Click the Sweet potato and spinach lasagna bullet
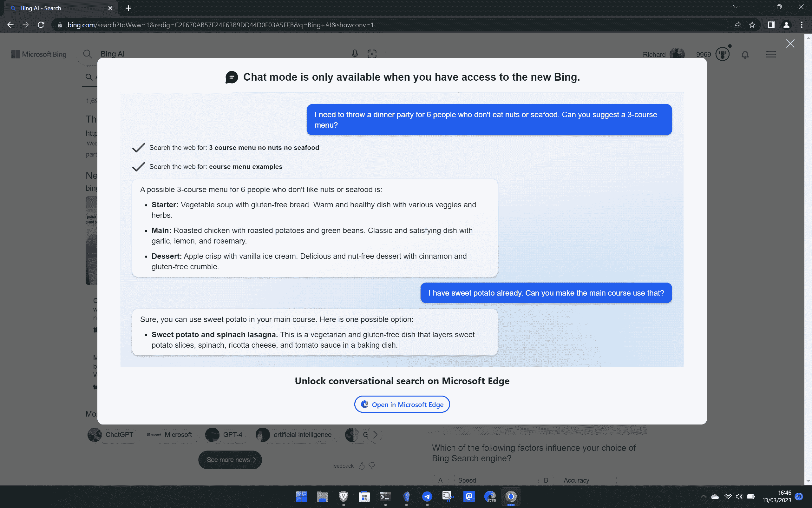 313,340
